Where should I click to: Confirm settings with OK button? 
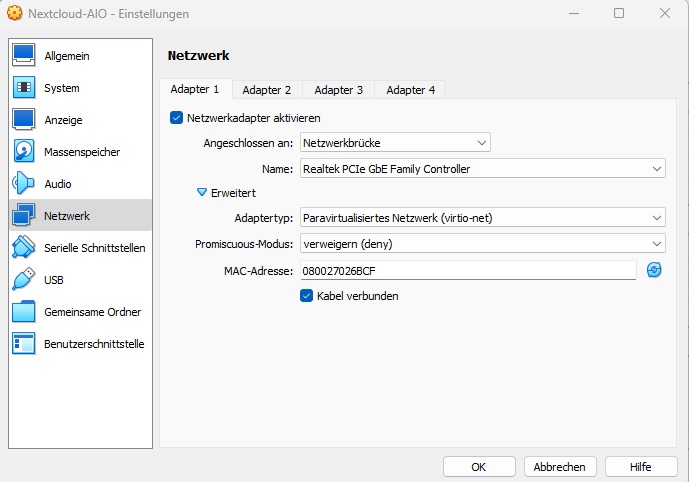tap(479, 467)
